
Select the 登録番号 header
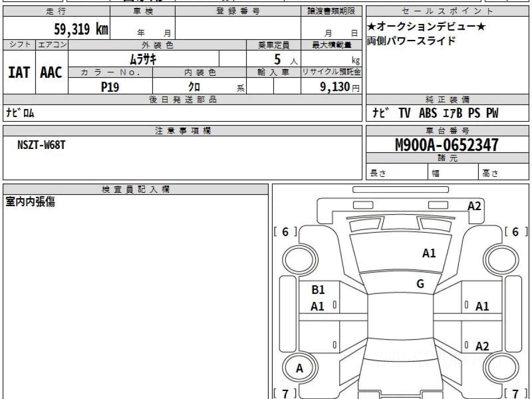[x=238, y=12]
